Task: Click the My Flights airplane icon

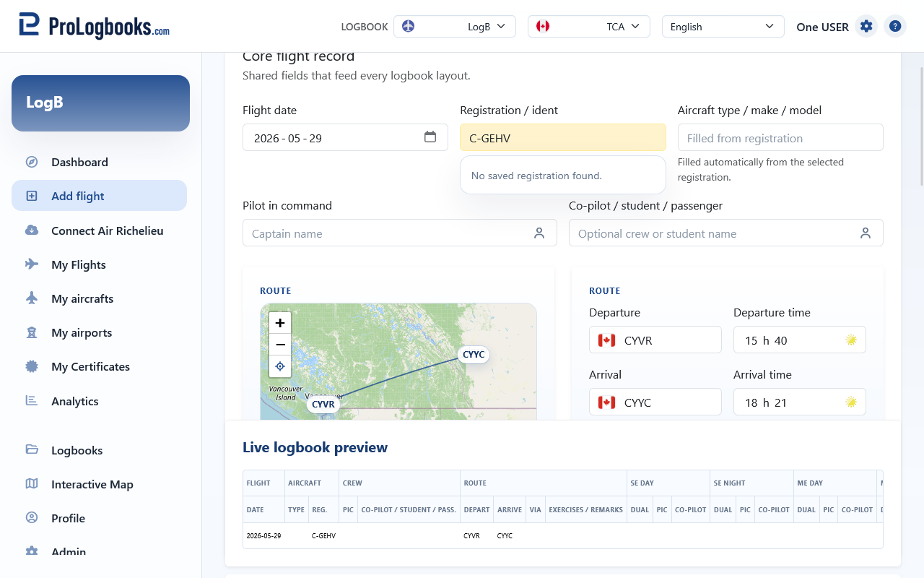Action: click(x=32, y=264)
